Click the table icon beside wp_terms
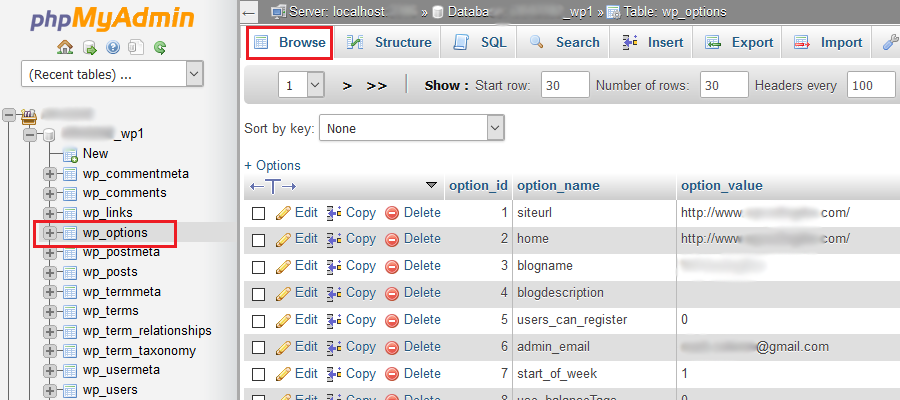The image size is (900, 400). (x=69, y=312)
